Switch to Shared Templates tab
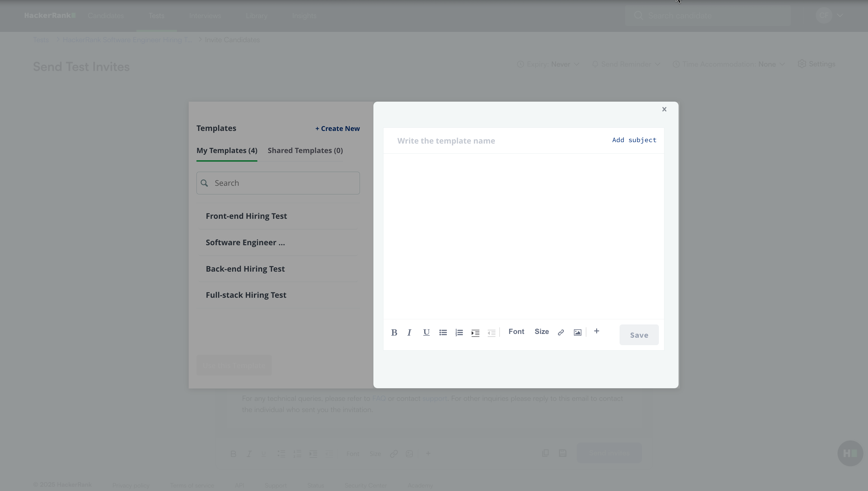Screen dimensions: 868x491 tap(305, 150)
